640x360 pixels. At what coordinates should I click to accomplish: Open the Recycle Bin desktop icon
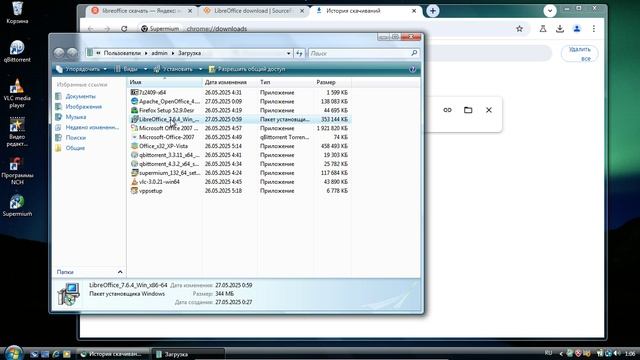(17, 12)
